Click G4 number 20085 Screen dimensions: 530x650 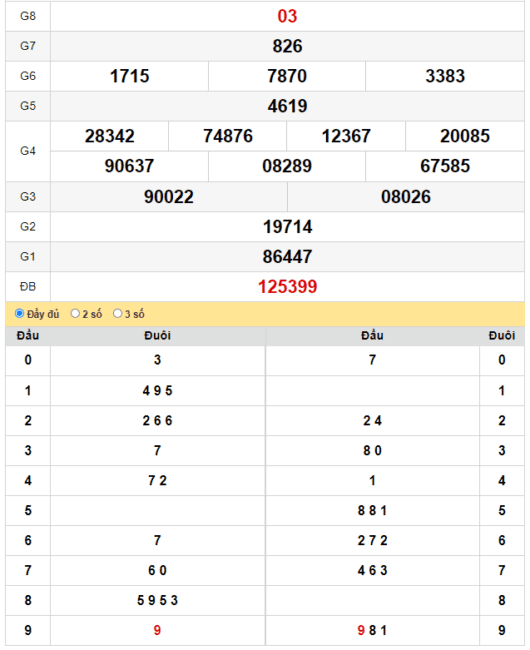465,136
